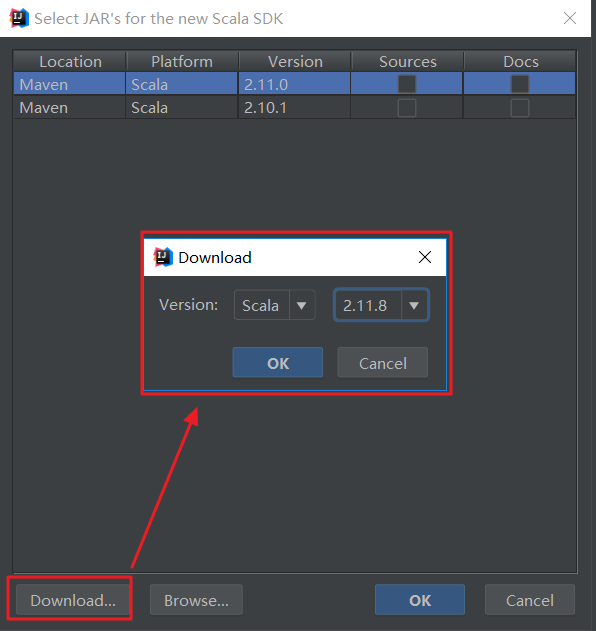Click the Docs column header
The height and width of the screenshot is (631, 596).
point(520,62)
